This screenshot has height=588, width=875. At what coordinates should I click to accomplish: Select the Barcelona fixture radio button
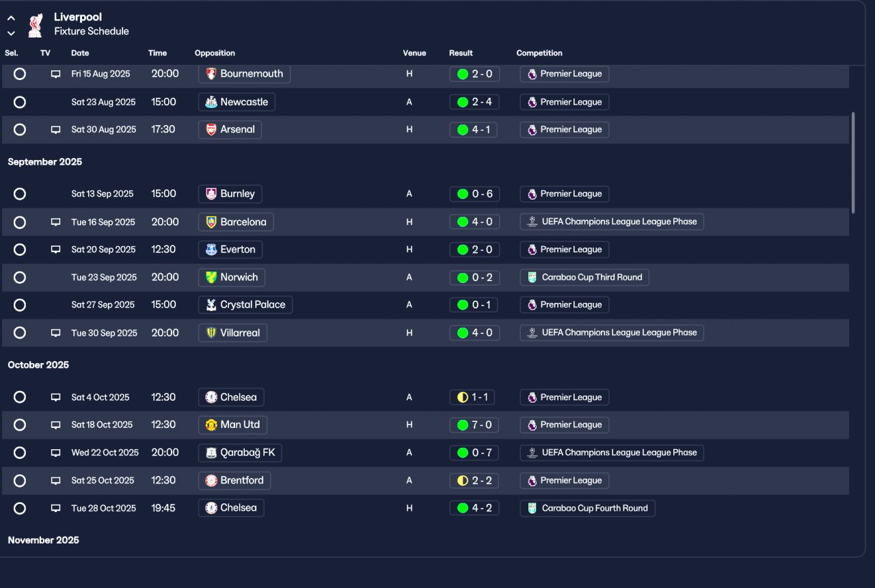tap(20, 222)
